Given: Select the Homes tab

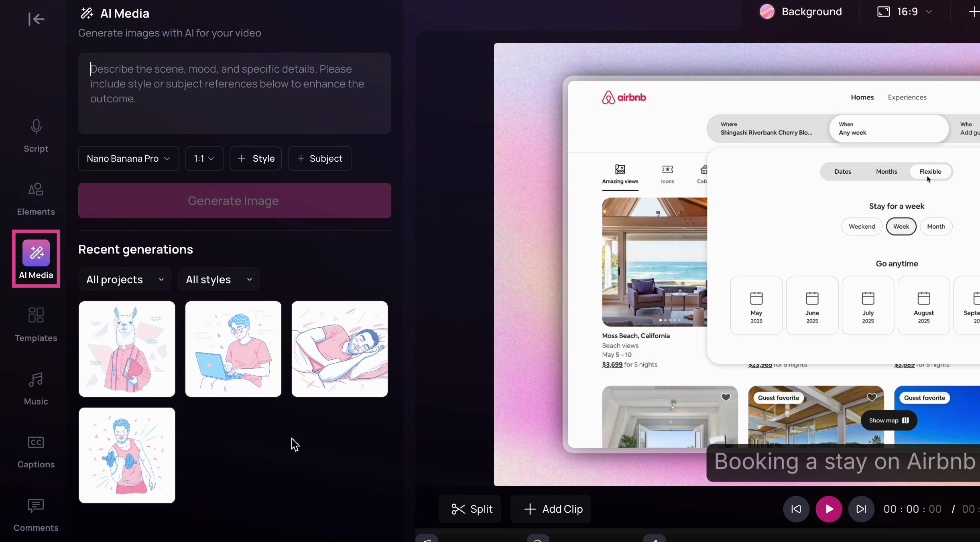Looking at the screenshot, I should click(x=862, y=97).
